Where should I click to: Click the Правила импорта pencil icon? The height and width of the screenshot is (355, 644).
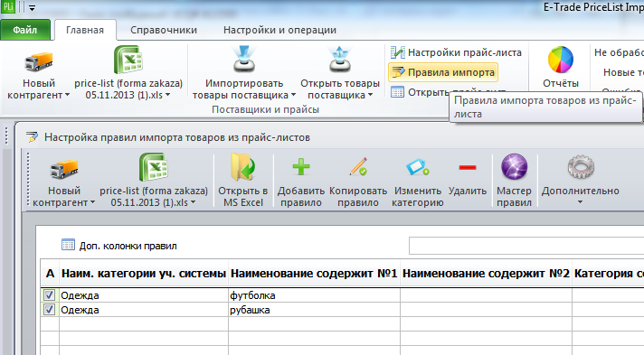[x=398, y=72]
